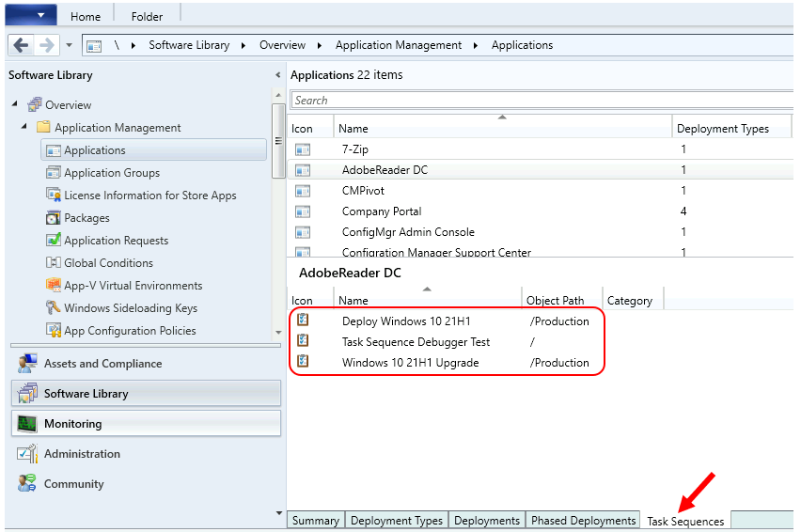
Task: Click Application Management in breadcrumb
Action: tap(399, 45)
